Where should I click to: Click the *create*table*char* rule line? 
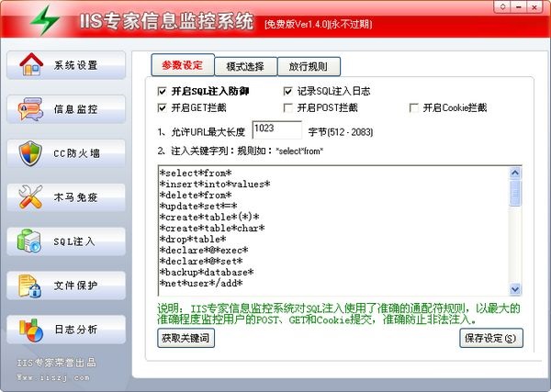tap(212, 229)
